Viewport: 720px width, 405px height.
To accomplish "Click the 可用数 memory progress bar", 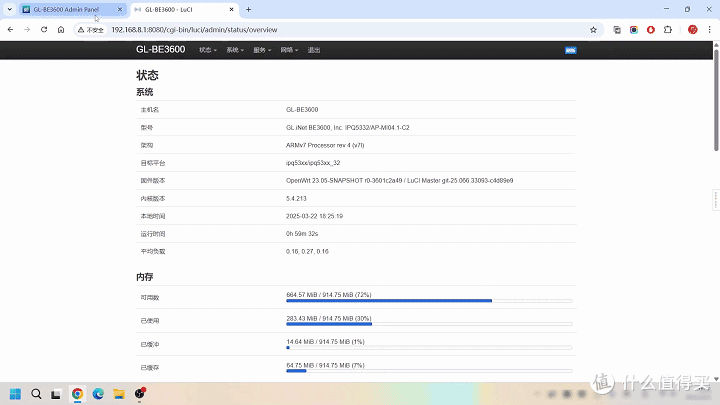I will (429, 301).
